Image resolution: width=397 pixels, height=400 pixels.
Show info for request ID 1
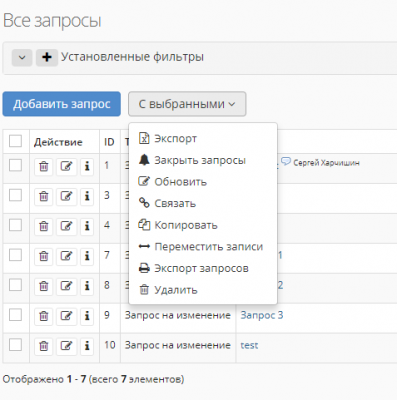[87, 166]
